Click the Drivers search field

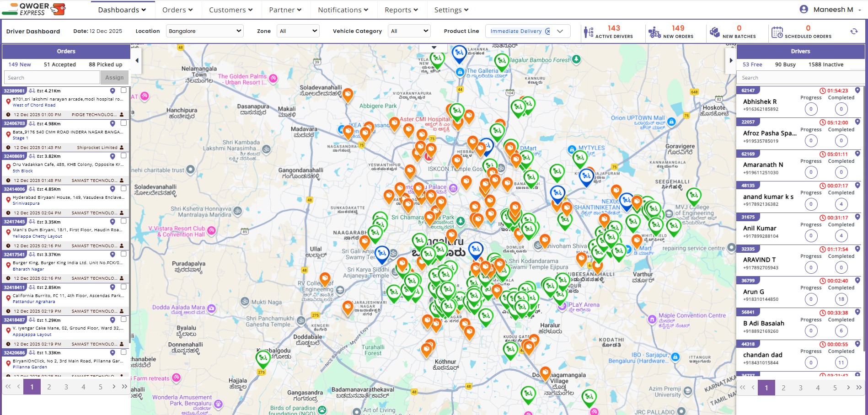coord(800,78)
